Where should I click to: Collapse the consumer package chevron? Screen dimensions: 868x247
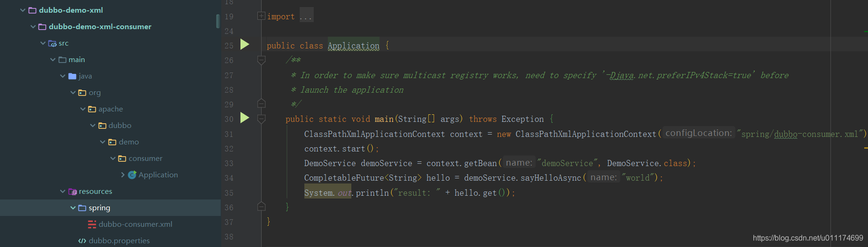coord(113,158)
